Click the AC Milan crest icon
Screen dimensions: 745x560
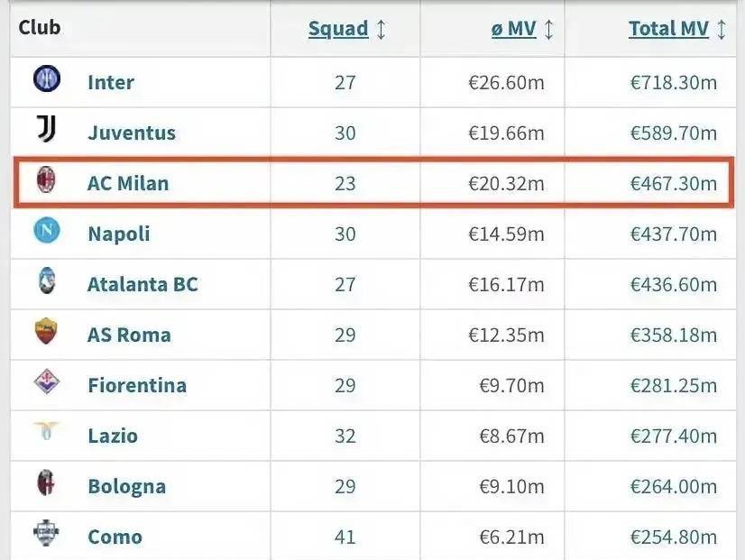coord(46,179)
